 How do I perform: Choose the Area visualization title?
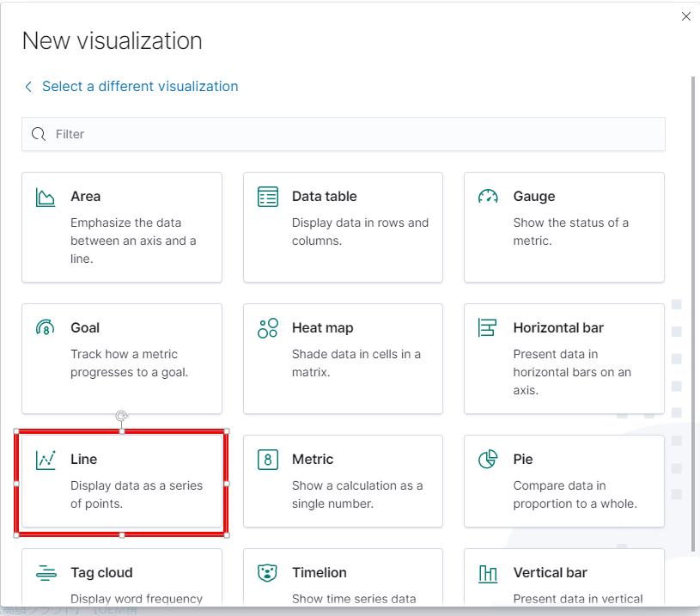point(85,196)
